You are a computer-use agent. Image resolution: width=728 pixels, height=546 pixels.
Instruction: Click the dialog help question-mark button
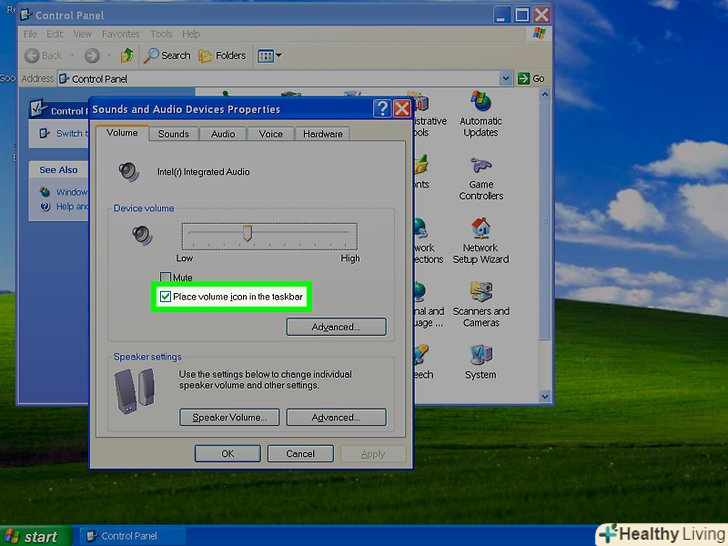point(382,109)
